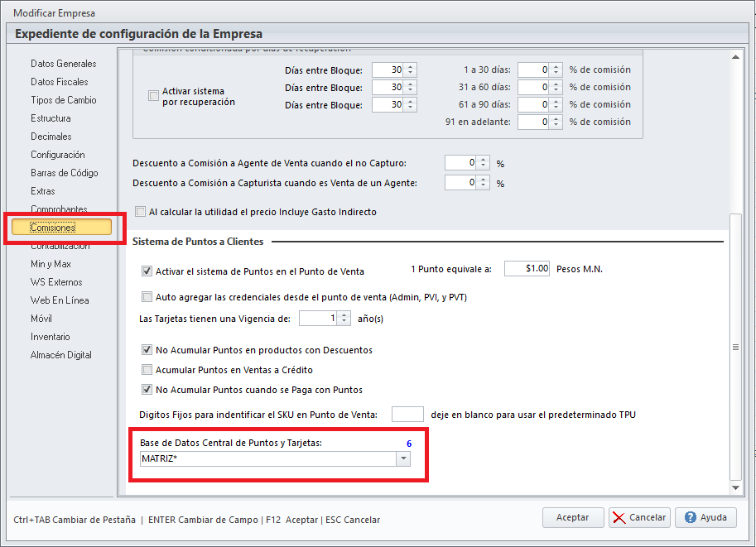Click the Digitos Fijos SKU input field
Image resolution: width=756 pixels, height=547 pixels.
click(x=407, y=414)
